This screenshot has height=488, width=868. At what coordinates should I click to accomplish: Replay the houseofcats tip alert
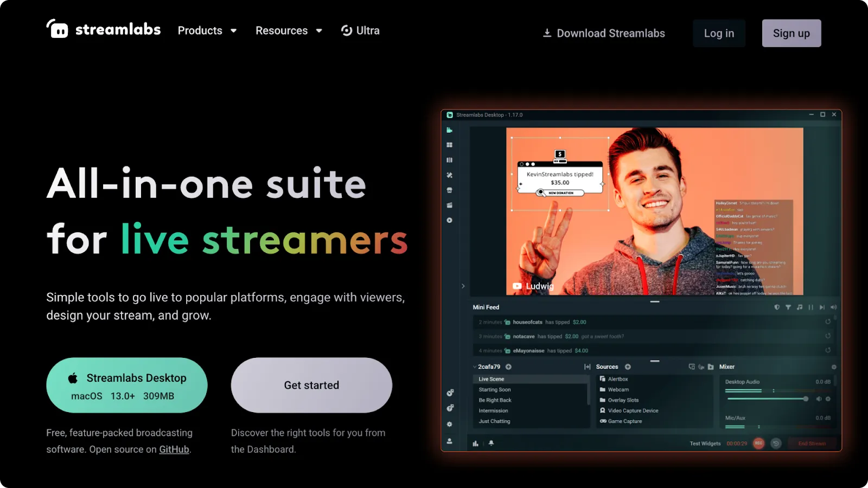tap(828, 322)
